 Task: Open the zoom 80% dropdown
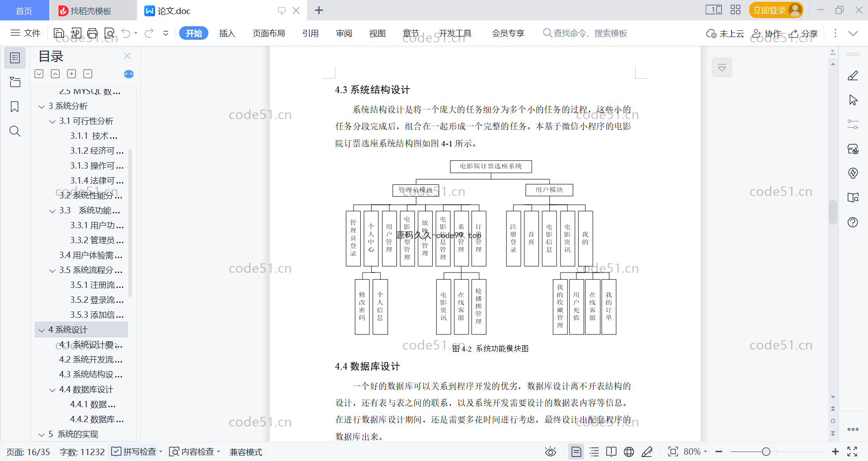tap(695, 452)
